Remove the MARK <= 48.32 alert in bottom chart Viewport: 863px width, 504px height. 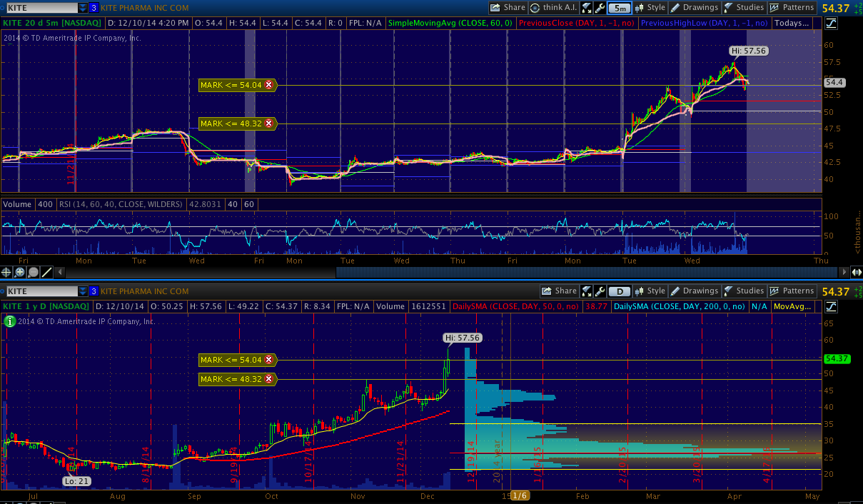268,380
